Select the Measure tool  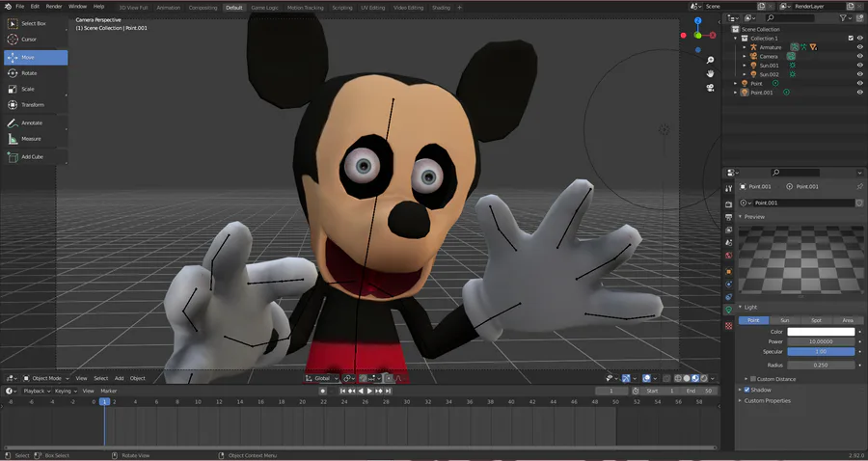click(x=36, y=139)
